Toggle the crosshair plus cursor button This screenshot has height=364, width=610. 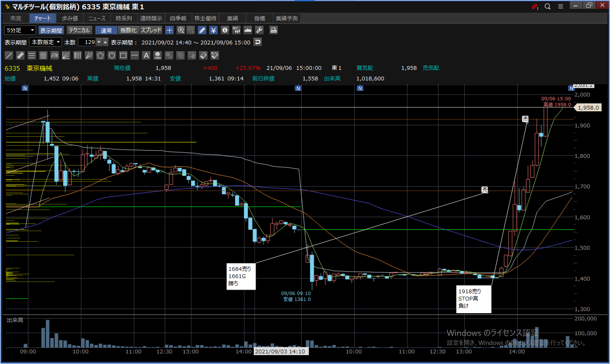pyautogui.click(x=169, y=30)
